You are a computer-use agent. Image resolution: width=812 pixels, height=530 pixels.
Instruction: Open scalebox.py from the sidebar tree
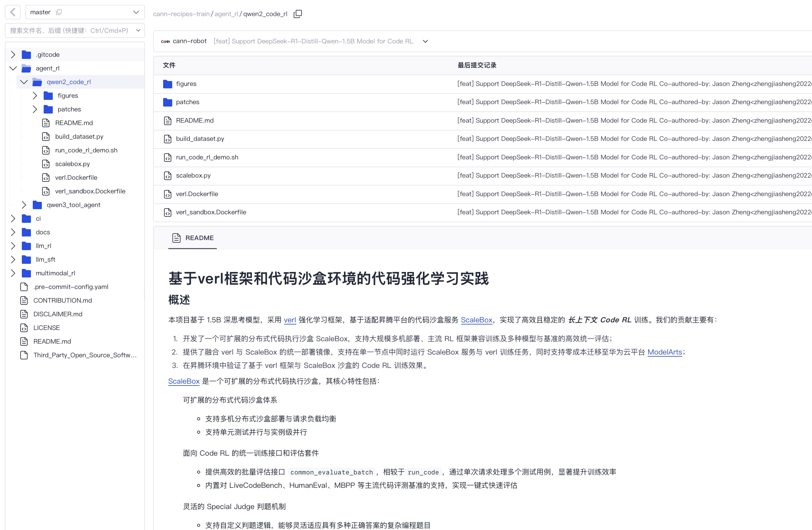click(72, 164)
